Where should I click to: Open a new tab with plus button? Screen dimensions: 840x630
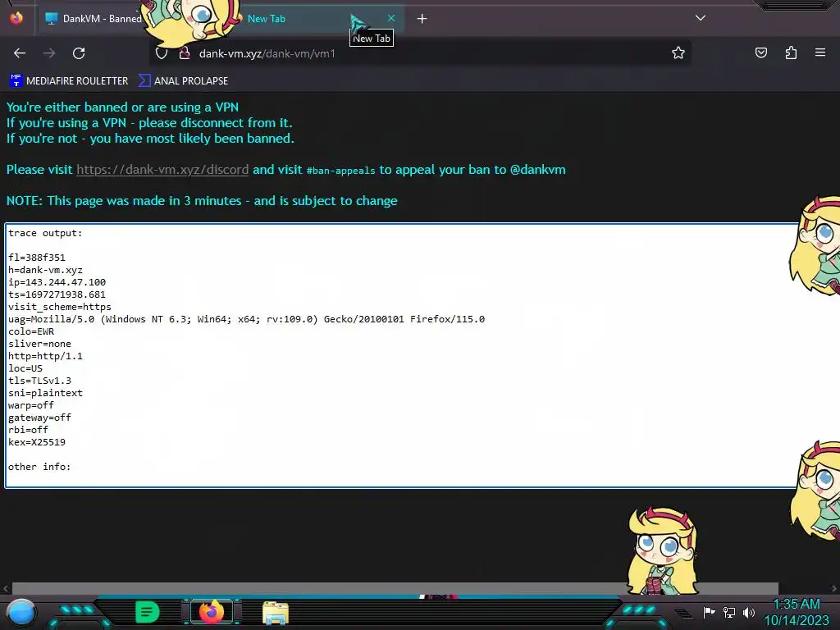pyautogui.click(x=422, y=19)
